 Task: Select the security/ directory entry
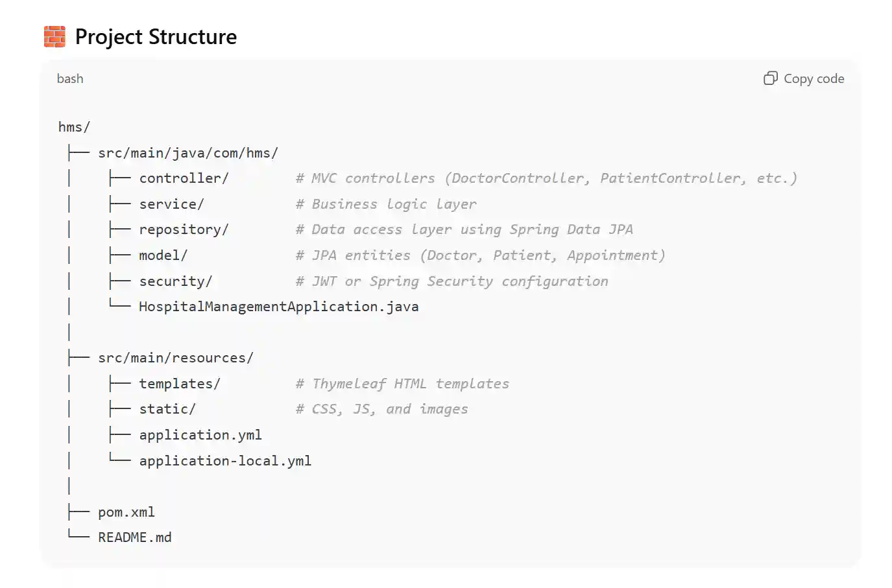point(175,281)
